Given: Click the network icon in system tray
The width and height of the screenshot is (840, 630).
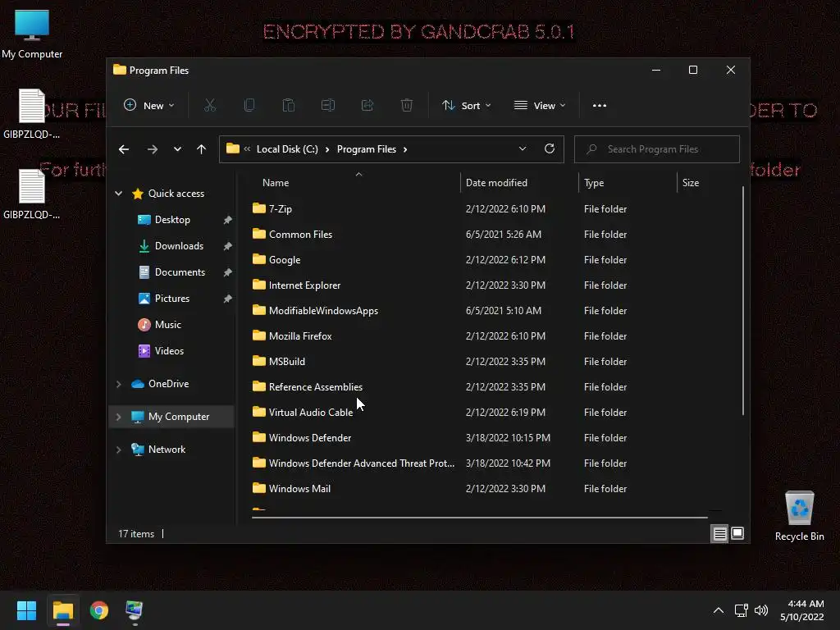Looking at the screenshot, I should tap(742, 610).
